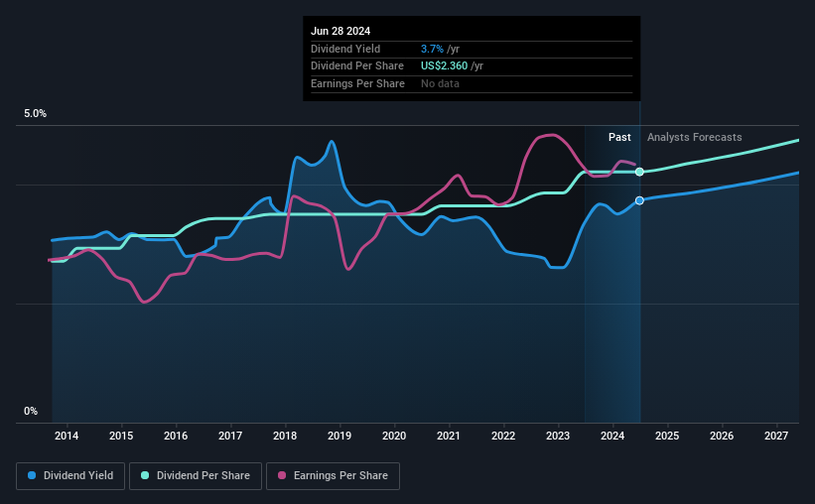Click the 2015 x-axis year label
The image size is (815, 504).
click(121, 436)
